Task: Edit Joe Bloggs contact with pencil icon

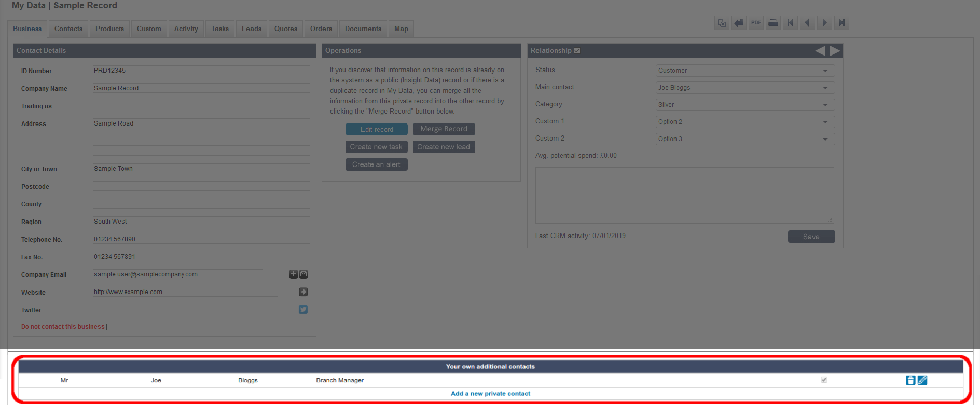Action: (x=922, y=380)
